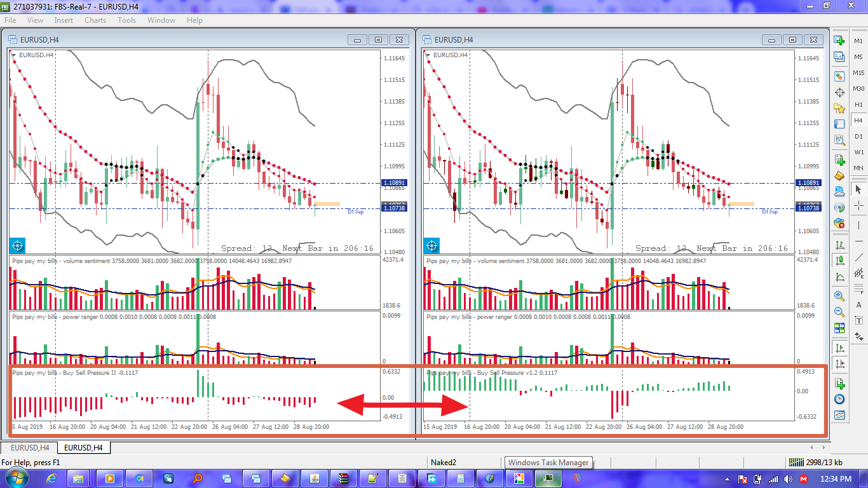
Task: Switch chart to Line Chart mode
Action: pyautogui.click(x=839, y=276)
